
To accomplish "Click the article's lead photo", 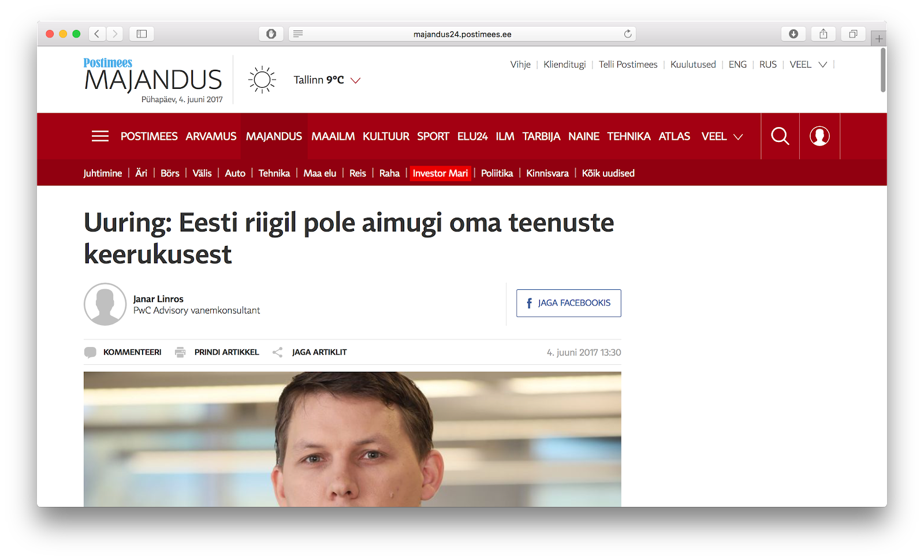I will click(352, 439).
